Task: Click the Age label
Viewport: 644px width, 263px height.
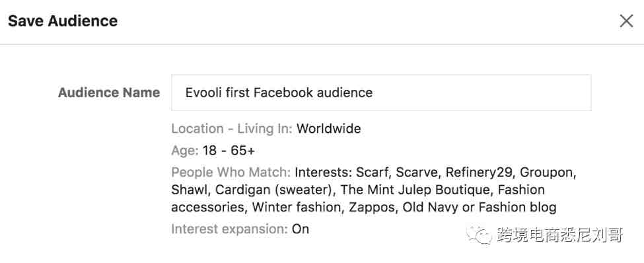Action: tap(185, 151)
